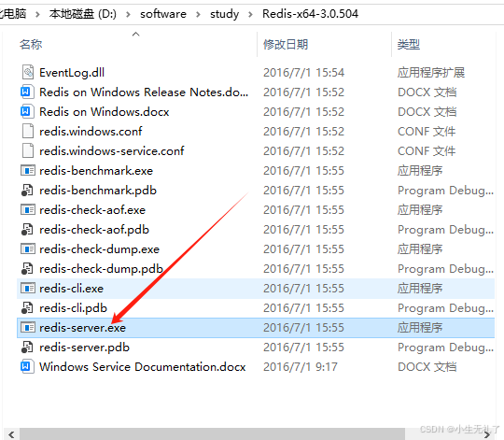Screen dimensions: 504x440
Task: Click the application icon of redis-cli.exe
Action: (28, 288)
